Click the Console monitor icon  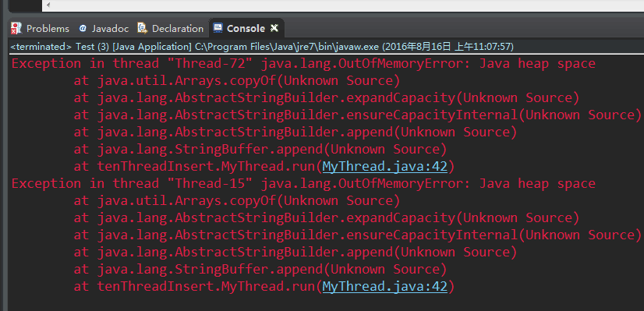pyautogui.click(x=218, y=28)
